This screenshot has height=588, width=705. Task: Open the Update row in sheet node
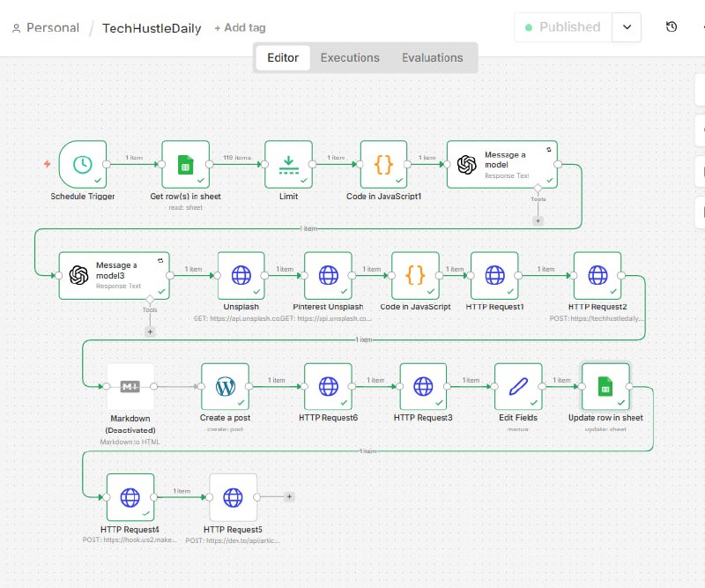605,386
